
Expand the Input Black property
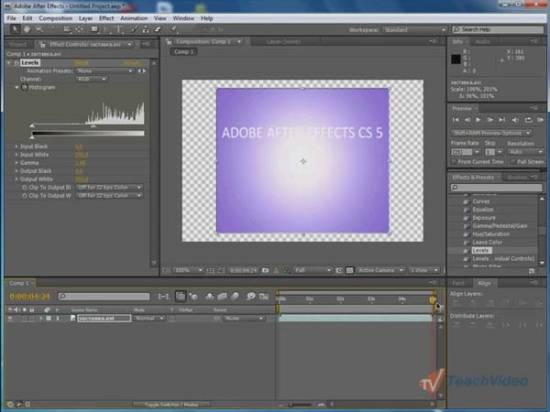click(x=16, y=147)
